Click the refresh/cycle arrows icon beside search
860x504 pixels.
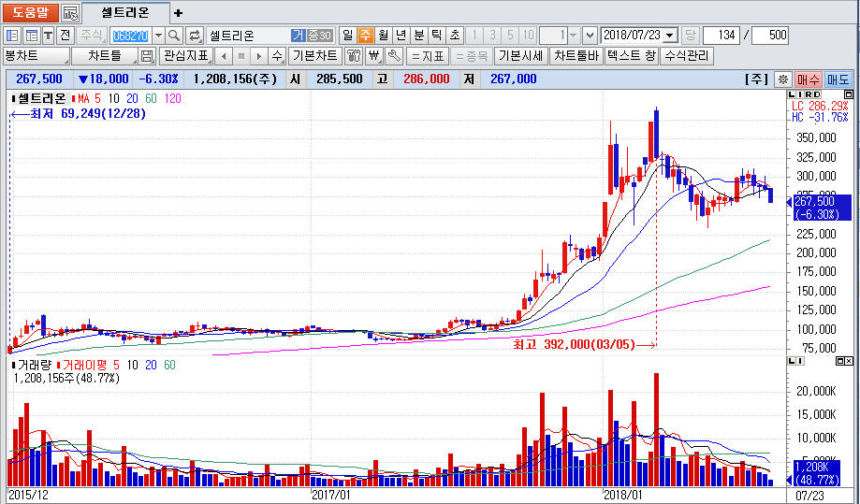[195, 36]
